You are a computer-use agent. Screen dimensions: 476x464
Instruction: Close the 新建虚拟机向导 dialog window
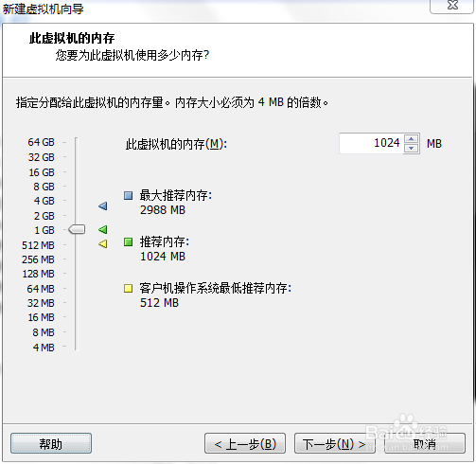click(x=452, y=6)
